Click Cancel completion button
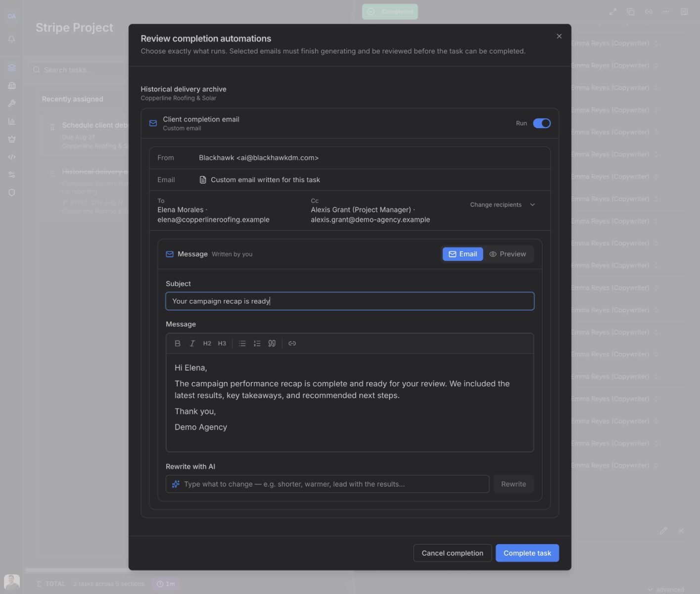Image resolution: width=700 pixels, height=594 pixels. (x=453, y=553)
